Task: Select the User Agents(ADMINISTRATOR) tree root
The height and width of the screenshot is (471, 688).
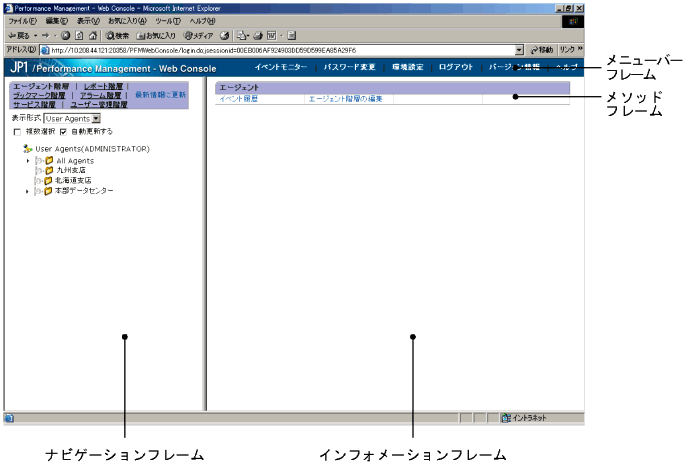Action: click(92, 149)
